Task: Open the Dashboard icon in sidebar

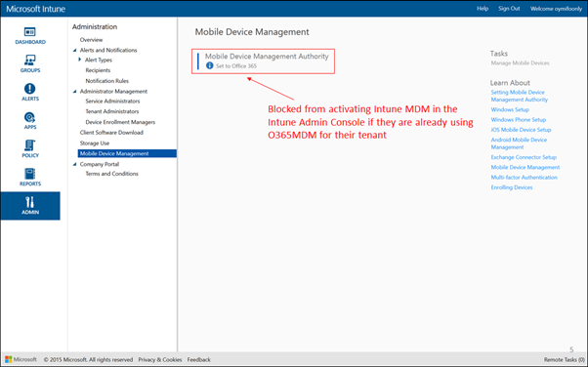Action: (29, 32)
